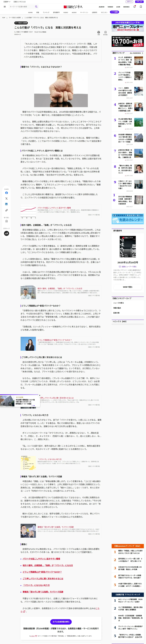Share the article on Facebook
Image resolution: width=146 pixels, height=644 pixels.
tap(7, 193)
